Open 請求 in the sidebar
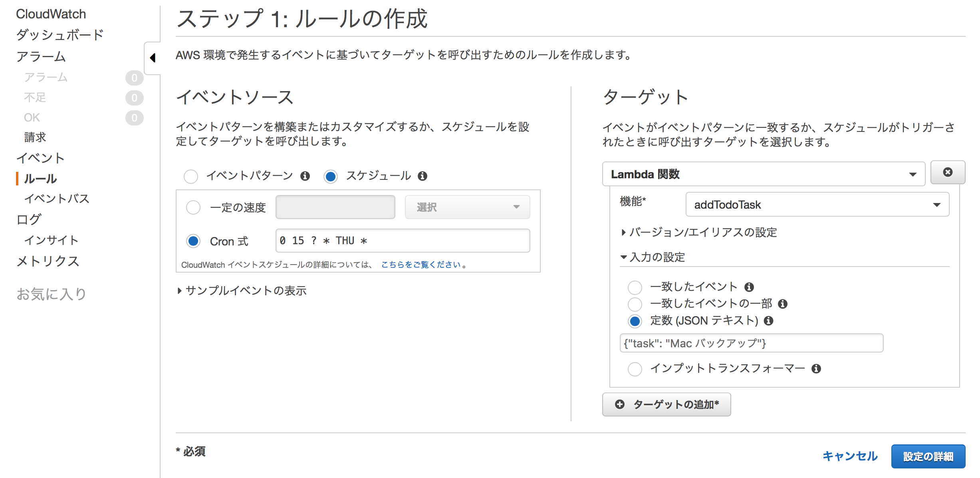This screenshot has height=478, width=980. coord(35,137)
